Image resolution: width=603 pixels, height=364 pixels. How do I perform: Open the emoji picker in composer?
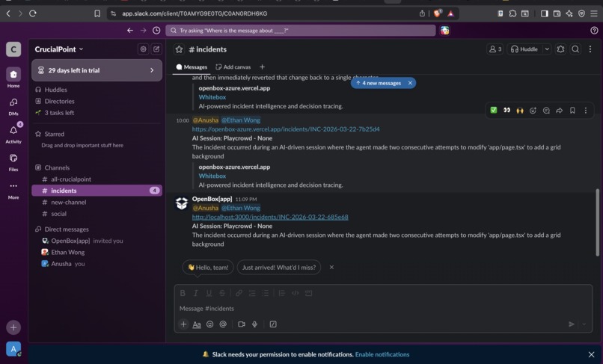[209, 324]
